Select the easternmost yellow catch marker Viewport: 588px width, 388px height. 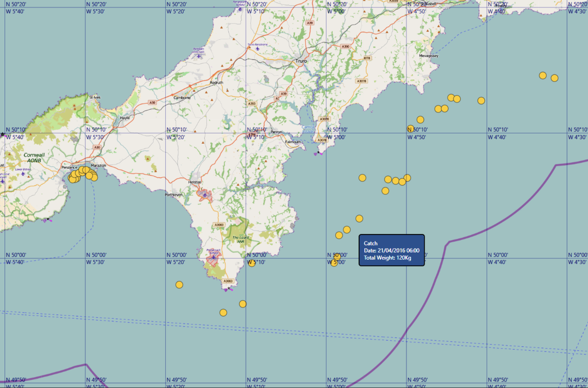pos(554,78)
